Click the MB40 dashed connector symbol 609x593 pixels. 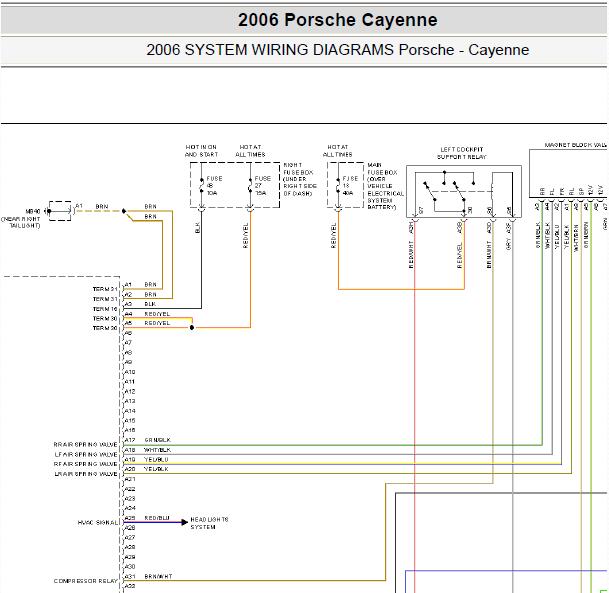click(60, 211)
